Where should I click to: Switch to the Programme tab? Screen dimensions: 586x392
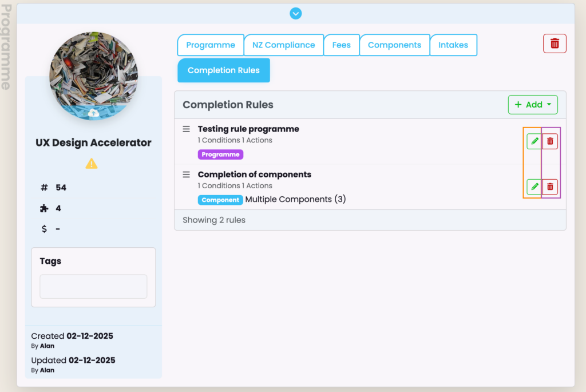pyautogui.click(x=211, y=45)
